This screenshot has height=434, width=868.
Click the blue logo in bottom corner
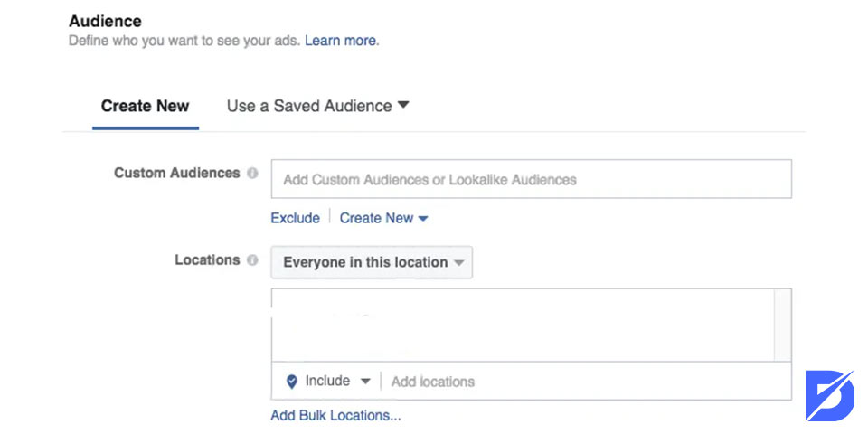[x=829, y=395]
